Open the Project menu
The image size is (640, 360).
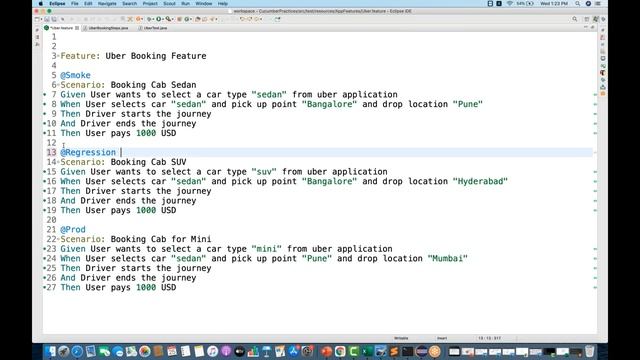click(x=150, y=4)
